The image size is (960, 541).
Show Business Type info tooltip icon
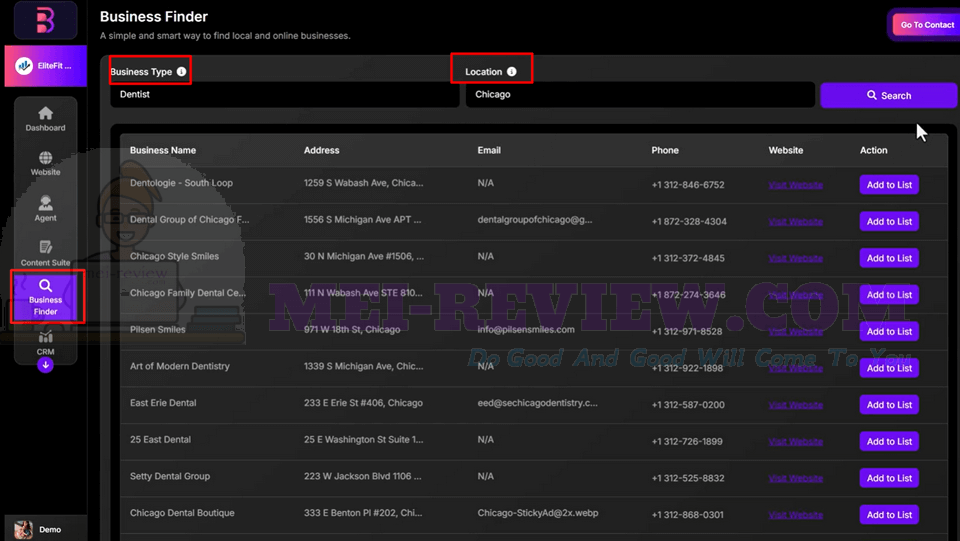coord(181,72)
